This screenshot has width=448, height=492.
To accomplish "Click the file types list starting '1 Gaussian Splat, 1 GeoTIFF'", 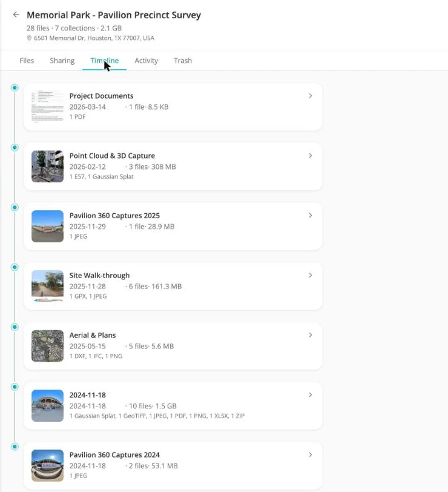I will pos(157,416).
